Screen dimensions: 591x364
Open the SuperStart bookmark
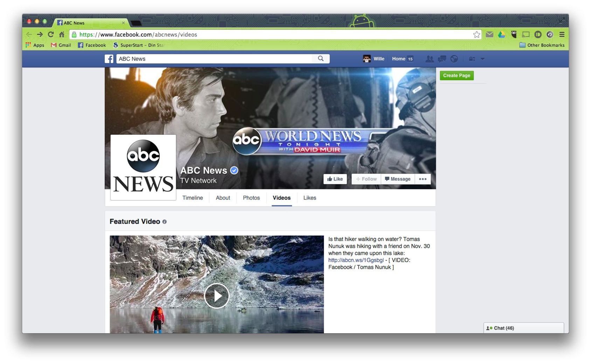(138, 45)
